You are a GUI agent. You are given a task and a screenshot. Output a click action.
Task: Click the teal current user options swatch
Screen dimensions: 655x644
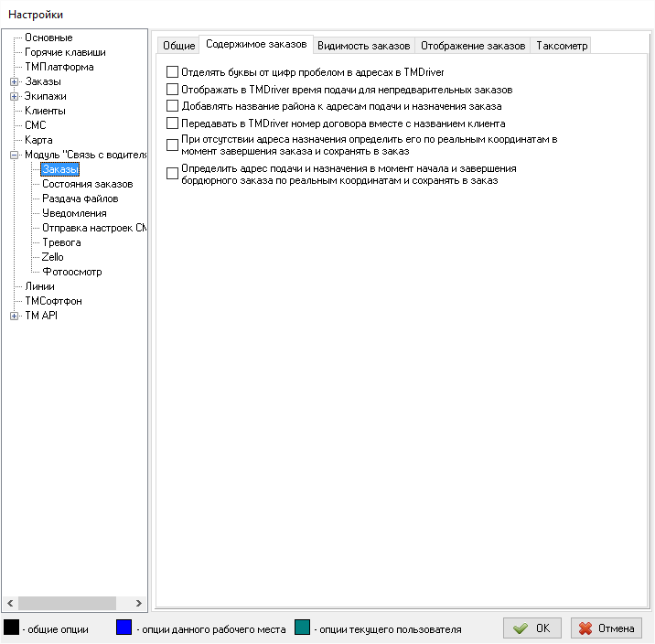303,628
